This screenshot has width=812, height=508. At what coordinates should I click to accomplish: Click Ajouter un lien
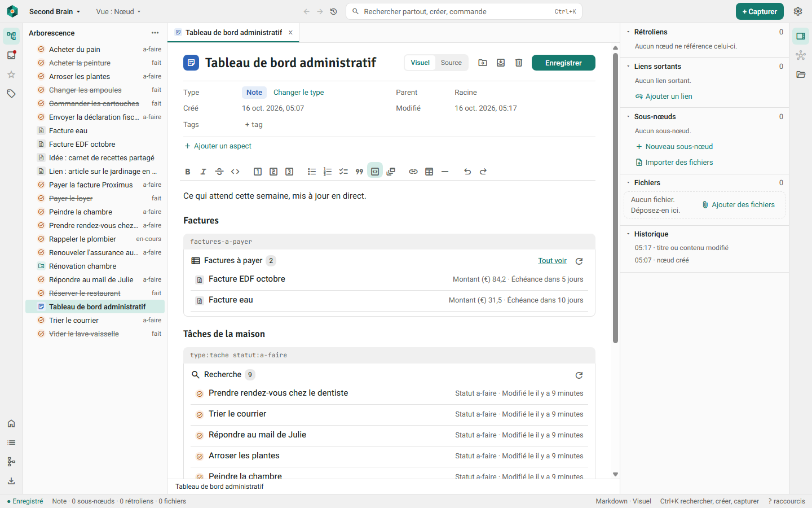(x=664, y=97)
